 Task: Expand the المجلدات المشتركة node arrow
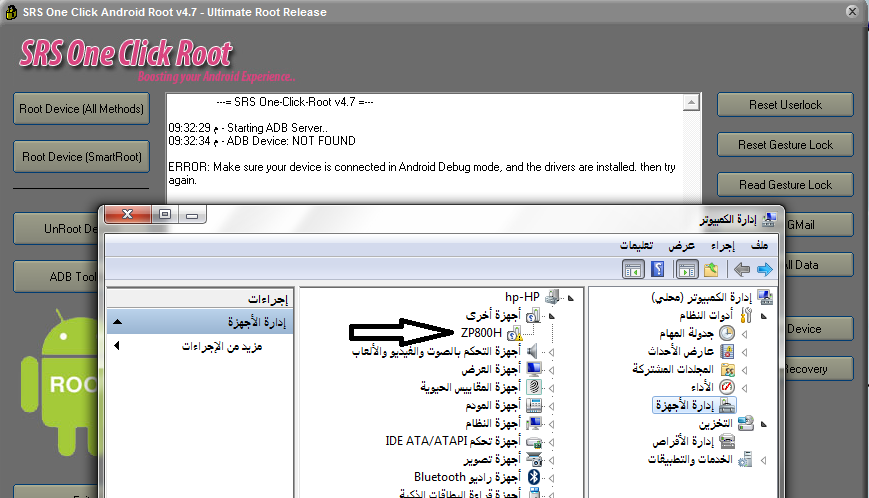[x=744, y=370]
